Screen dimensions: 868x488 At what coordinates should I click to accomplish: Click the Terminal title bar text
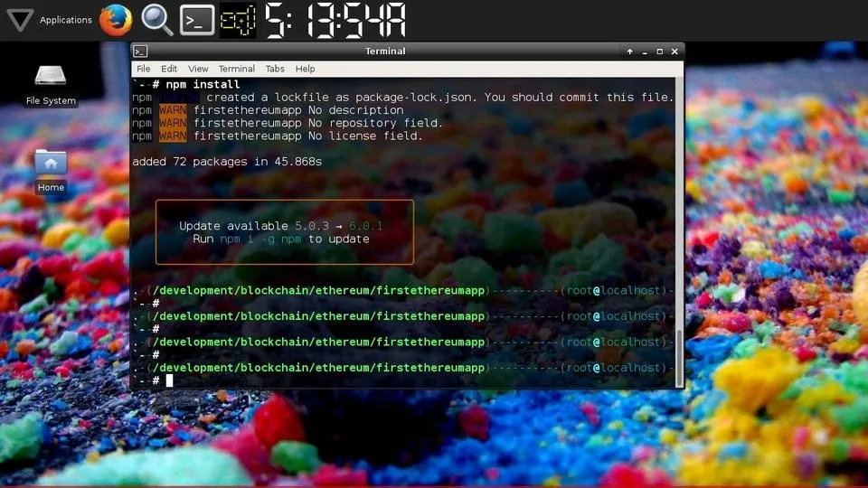pyautogui.click(x=385, y=51)
